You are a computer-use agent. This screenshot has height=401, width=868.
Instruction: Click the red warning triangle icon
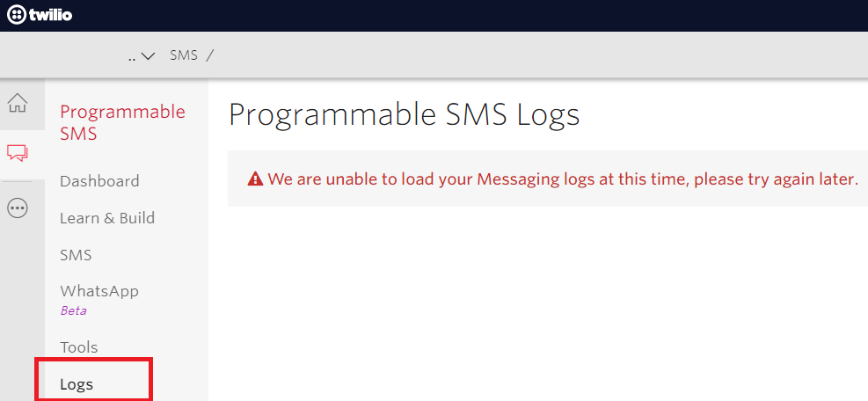tap(255, 179)
